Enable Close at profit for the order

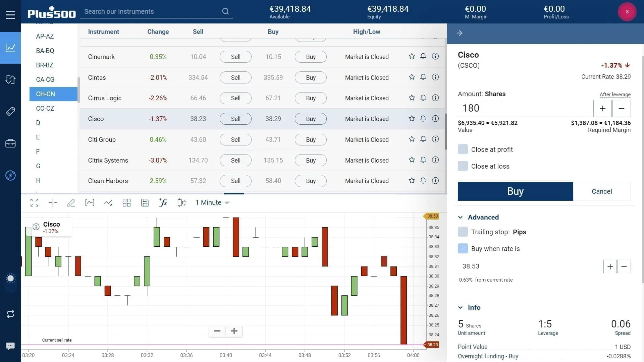pos(463,149)
